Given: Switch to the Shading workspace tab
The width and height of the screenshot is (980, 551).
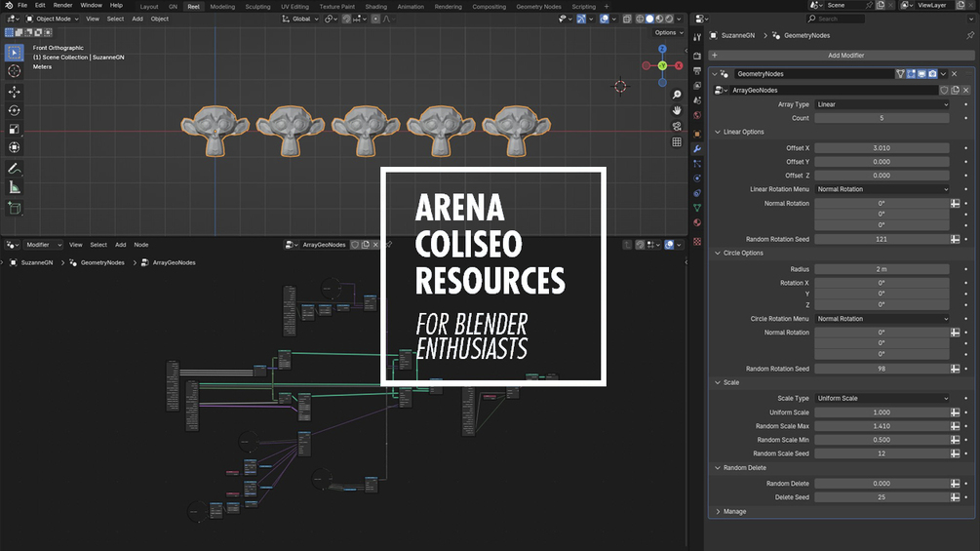Looking at the screenshot, I should point(375,6).
